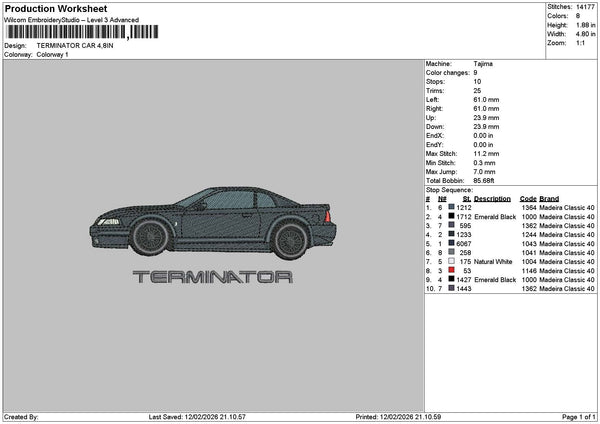The height and width of the screenshot is (424, 600).
Task: Click the TERMINATOR CAR 4,8IN design name
Action: click(x=75, y=46)
